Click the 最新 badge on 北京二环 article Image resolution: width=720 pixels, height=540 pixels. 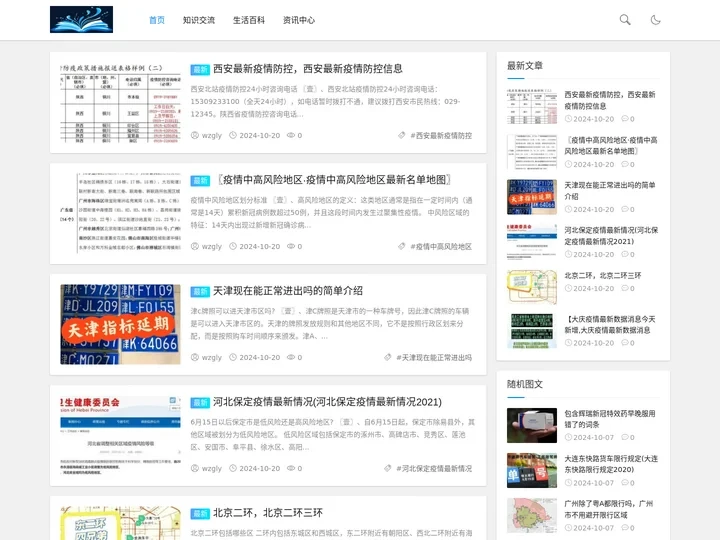coord(200,514)
